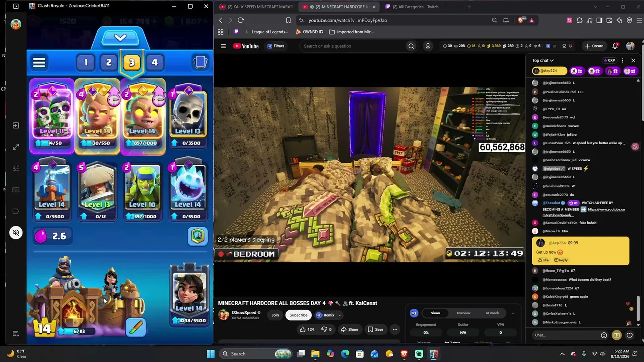This screenshot has height=362, width=644.
Task: Save the video to a playlist
Action: 375,330
